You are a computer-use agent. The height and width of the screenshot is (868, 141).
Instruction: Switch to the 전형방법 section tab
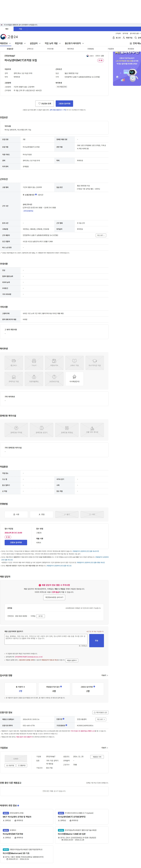[90, 49]
